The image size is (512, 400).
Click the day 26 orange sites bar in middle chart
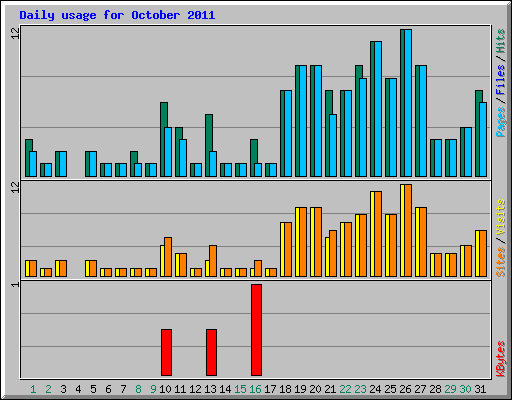click(x=408, y=230)
